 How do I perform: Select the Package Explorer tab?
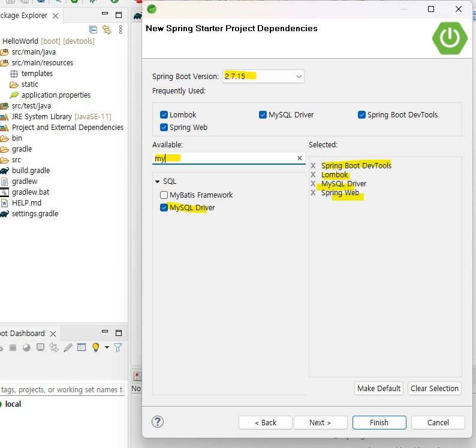[x=23, y=16]
